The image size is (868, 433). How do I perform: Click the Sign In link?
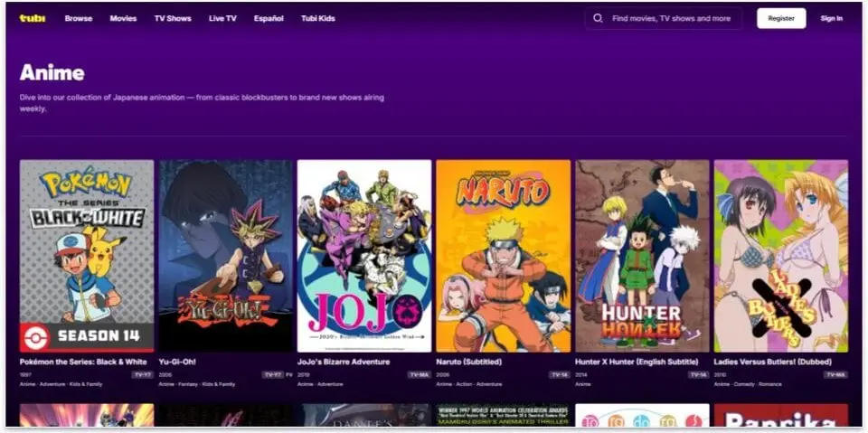[832, 18]
